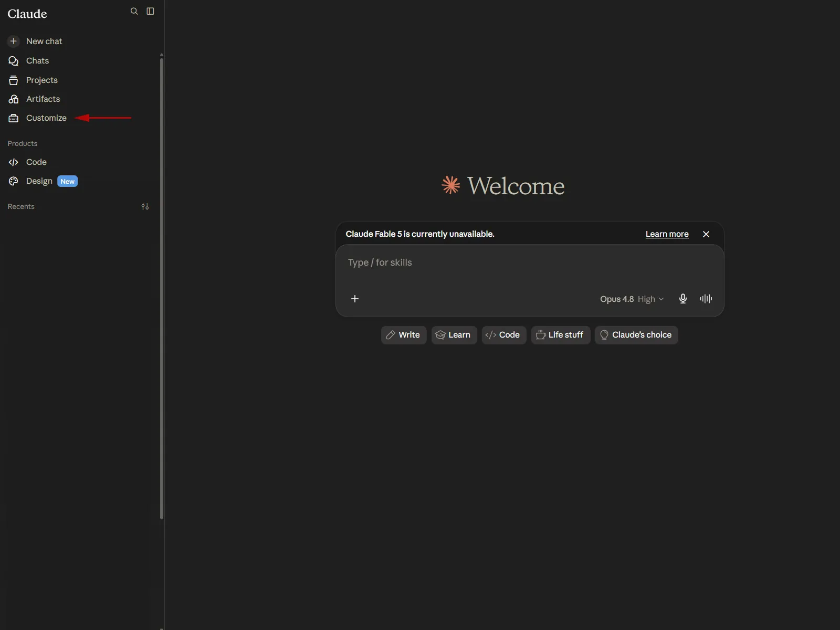Click the plus attach icon in composer
840x630 pixels.
click(355, 299)
